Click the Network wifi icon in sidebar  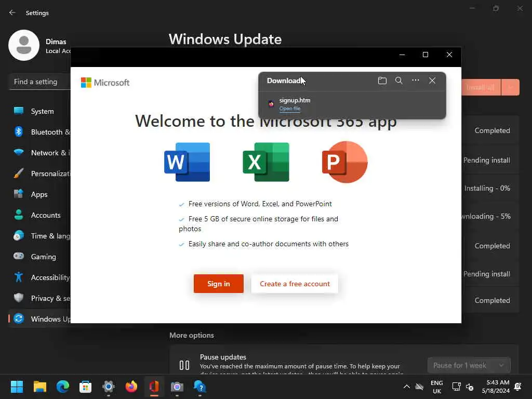pos(19,152)
